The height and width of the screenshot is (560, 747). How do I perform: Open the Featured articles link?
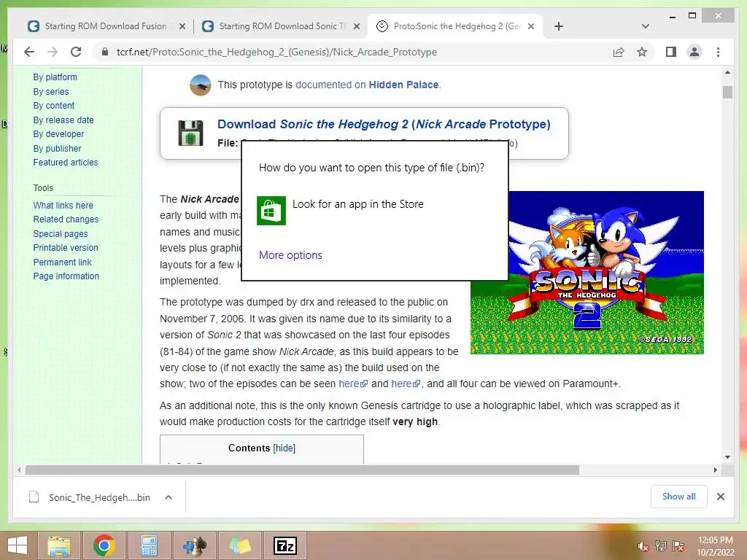(65, 163)
